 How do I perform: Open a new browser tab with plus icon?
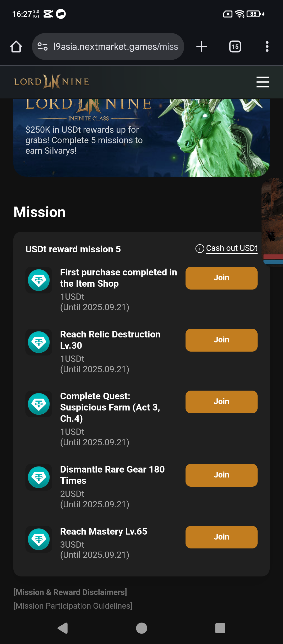[201, 46]
